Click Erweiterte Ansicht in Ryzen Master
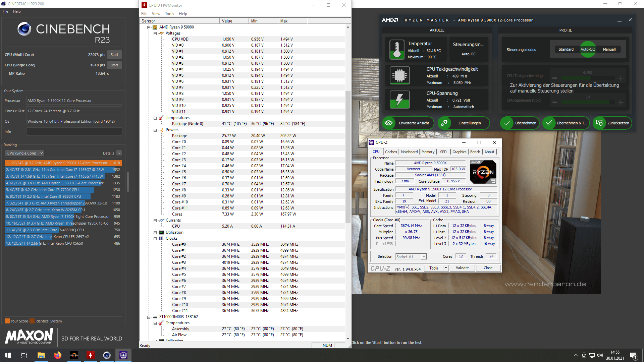 coord(408,123)
